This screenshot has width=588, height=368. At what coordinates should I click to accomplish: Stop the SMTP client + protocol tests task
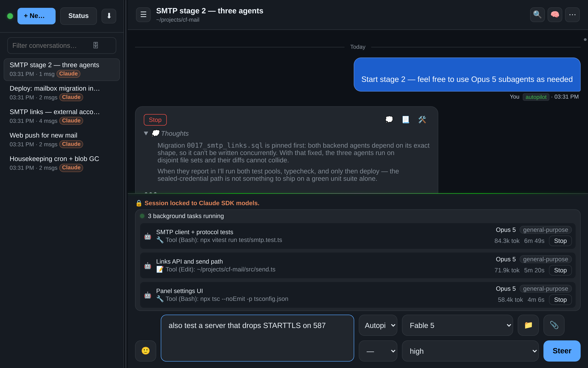(560, 241)
